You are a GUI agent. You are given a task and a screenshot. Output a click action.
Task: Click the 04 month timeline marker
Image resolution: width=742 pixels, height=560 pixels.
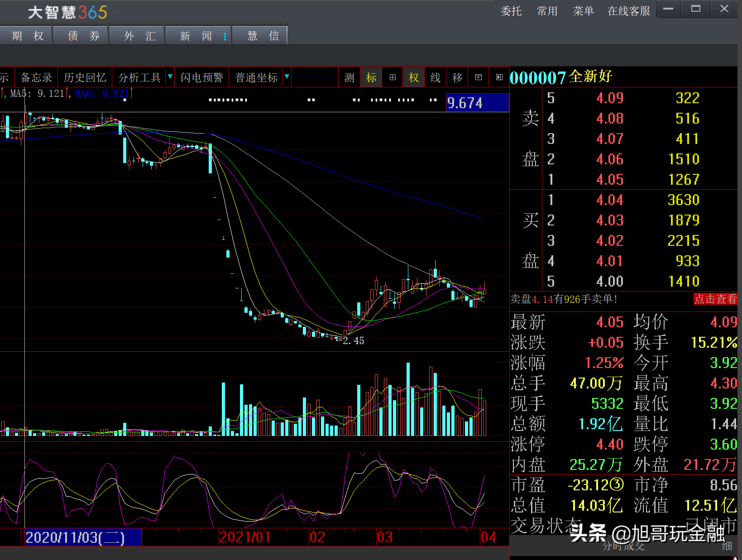click(x=488, y=537)
